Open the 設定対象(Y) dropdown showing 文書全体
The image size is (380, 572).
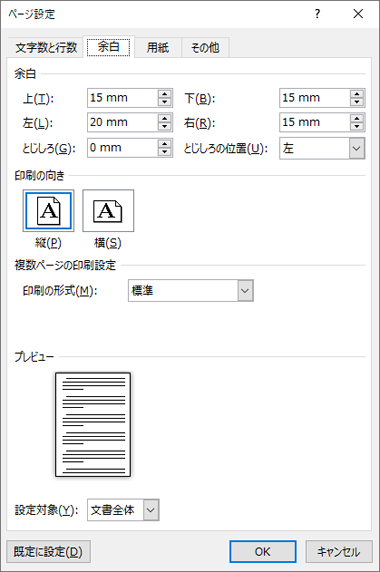pos(123,510)
